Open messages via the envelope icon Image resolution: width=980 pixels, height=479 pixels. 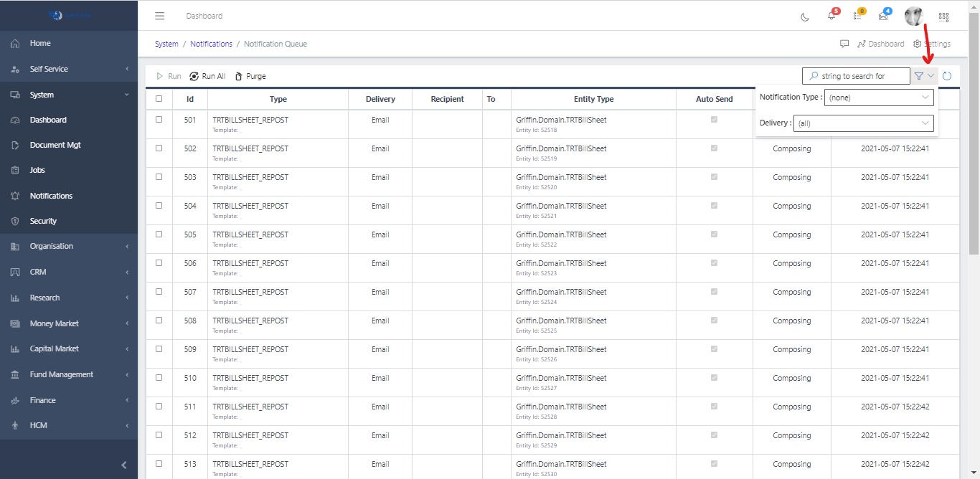tap(882, 16)
